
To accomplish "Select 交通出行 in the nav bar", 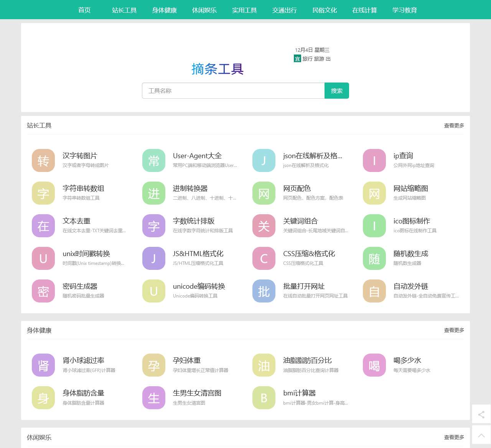I will [x=285, y=10].
